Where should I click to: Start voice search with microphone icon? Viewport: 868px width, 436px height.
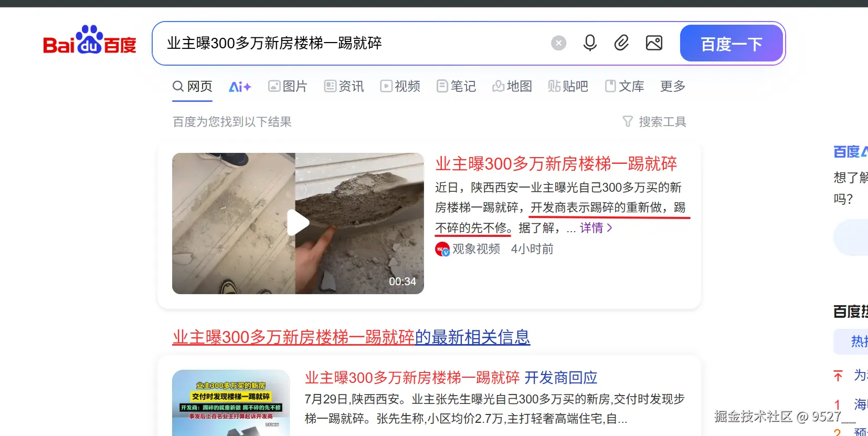(x=590, y=43)
